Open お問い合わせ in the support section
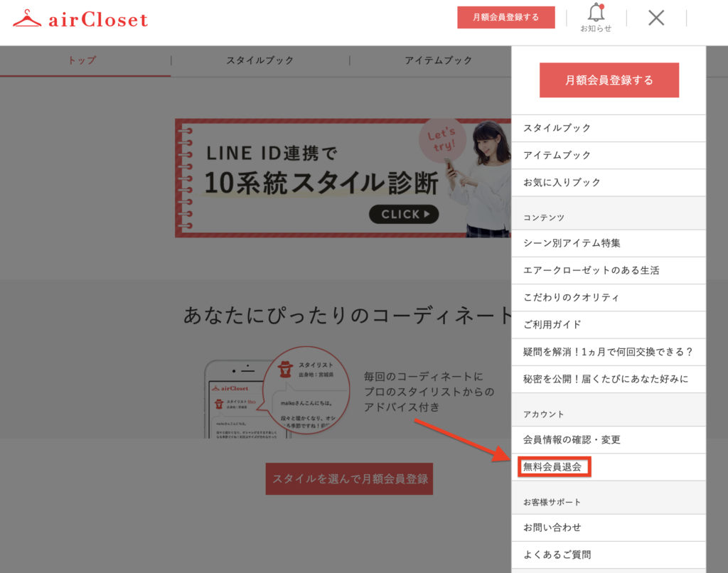The image size is (728, 573). [x=609, y=528]
